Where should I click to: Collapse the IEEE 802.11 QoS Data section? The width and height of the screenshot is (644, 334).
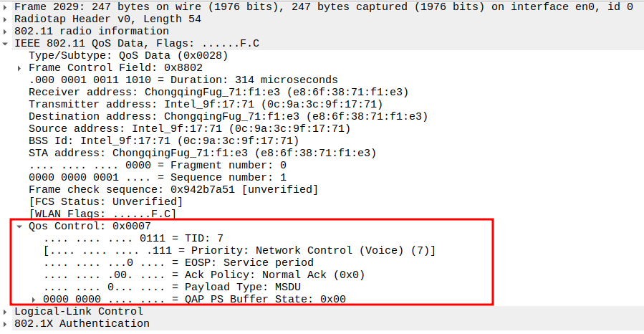[6, 43]
